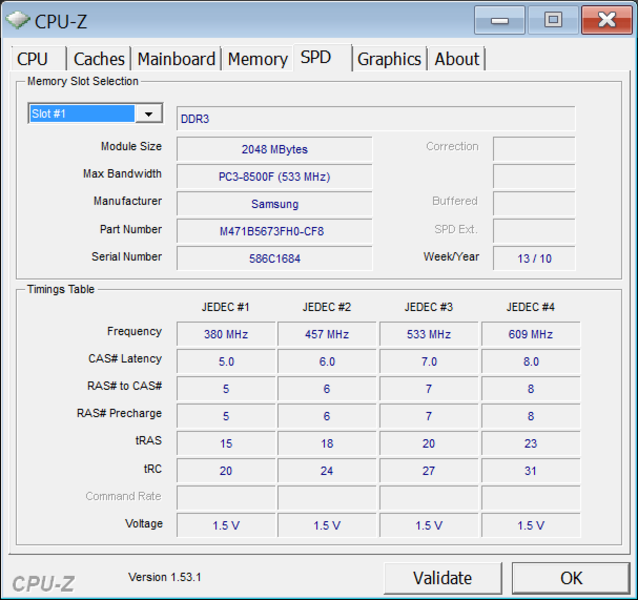Minimize the CPU-Z window
638x600 pixels.
tap(499, 20)
